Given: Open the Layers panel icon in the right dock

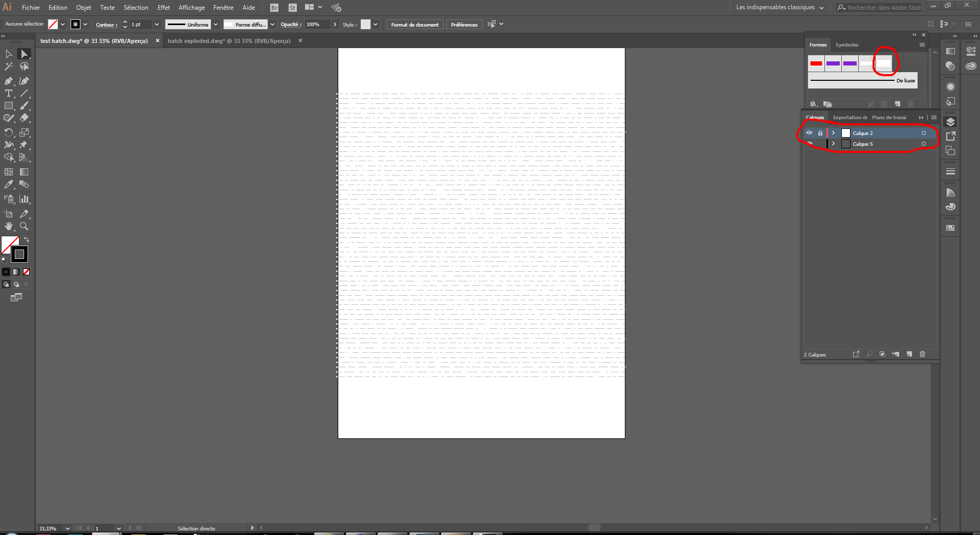Looking at the screenshot, I should (951, 122).
